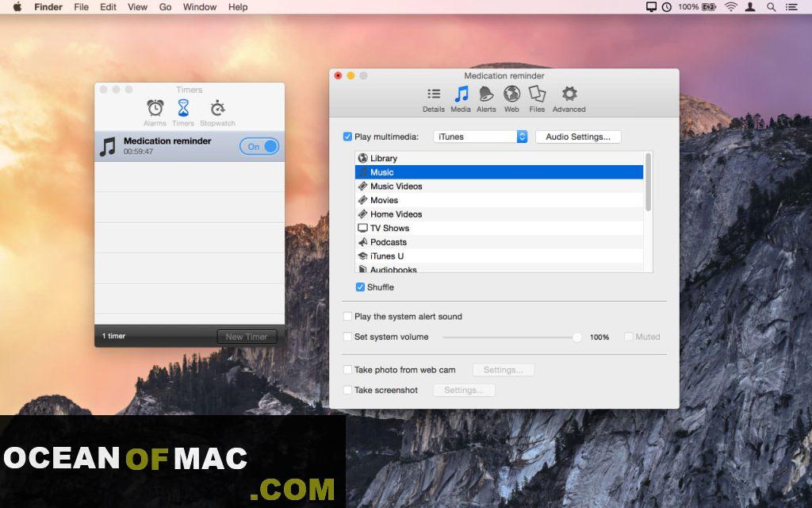Click the battery status icon

[709, 6]
